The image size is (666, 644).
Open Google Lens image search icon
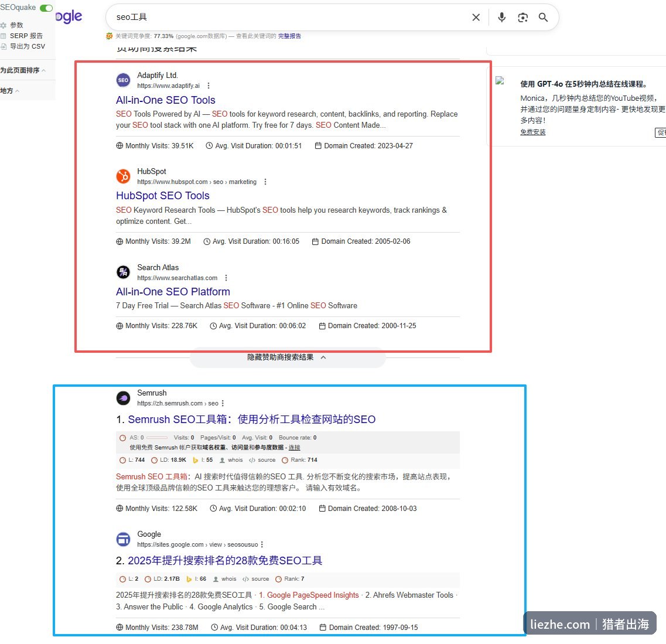pos(522,18)
